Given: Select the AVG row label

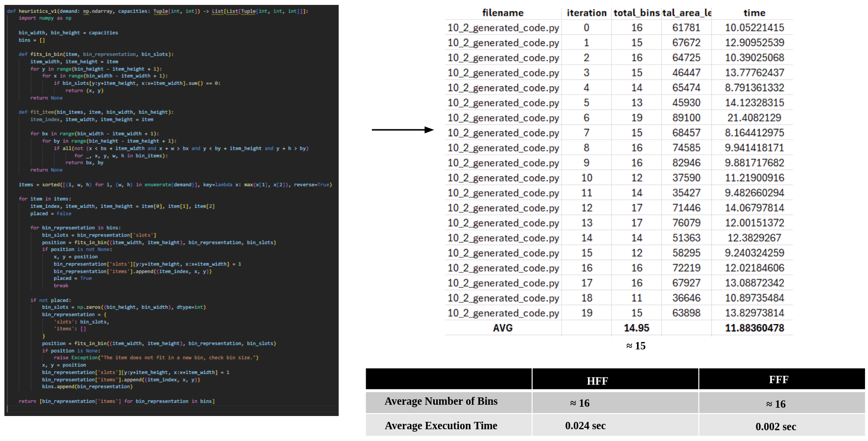Looking at the screenshot, I should 503,328.
